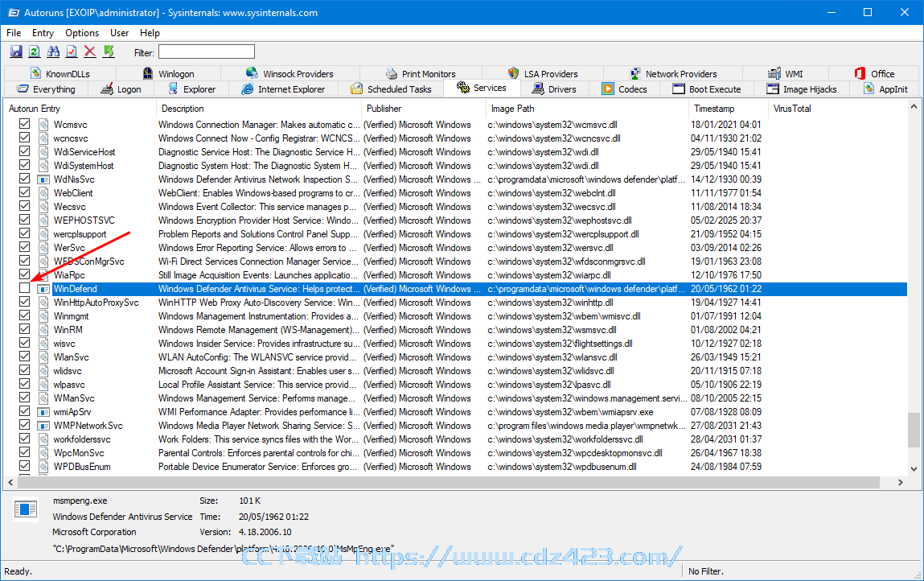Sort by the Publisher column header
This screenshot has width=924, height=581.
click(x=424, y=109)
